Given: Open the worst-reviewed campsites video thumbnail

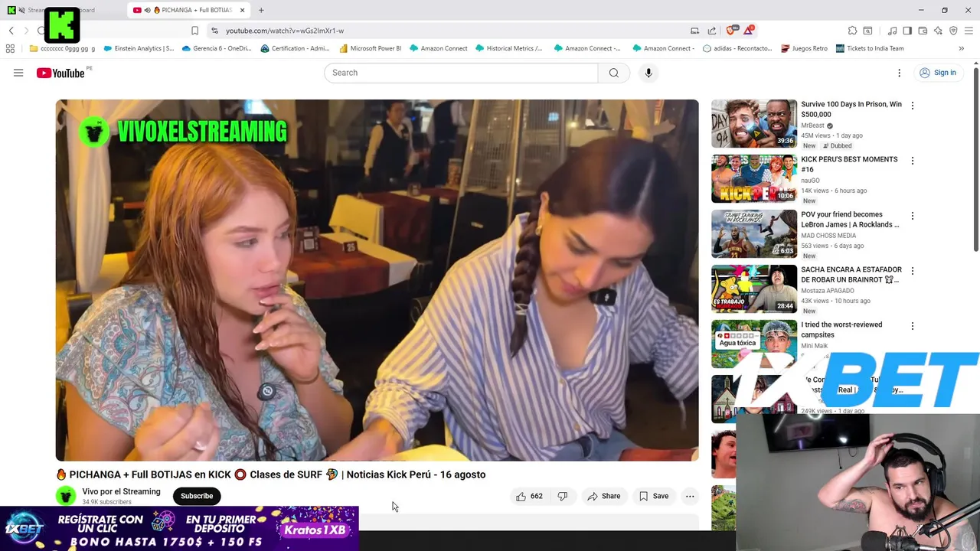Looking at the screenshot, I should tap(754, 344).
